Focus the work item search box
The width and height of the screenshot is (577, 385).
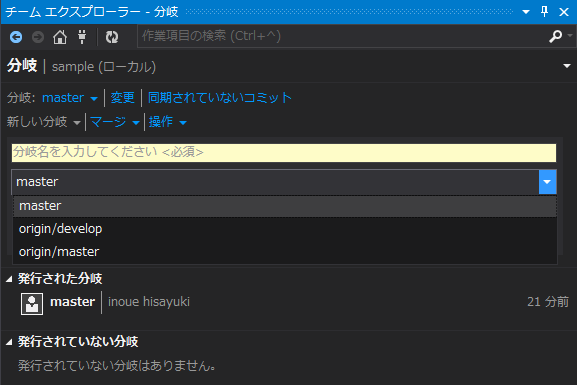click(x=342, y=36)
